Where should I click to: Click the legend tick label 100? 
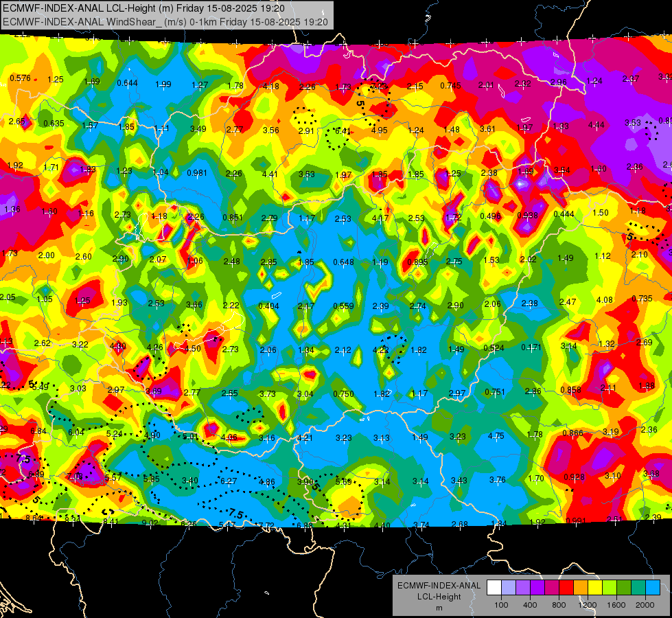501,605
